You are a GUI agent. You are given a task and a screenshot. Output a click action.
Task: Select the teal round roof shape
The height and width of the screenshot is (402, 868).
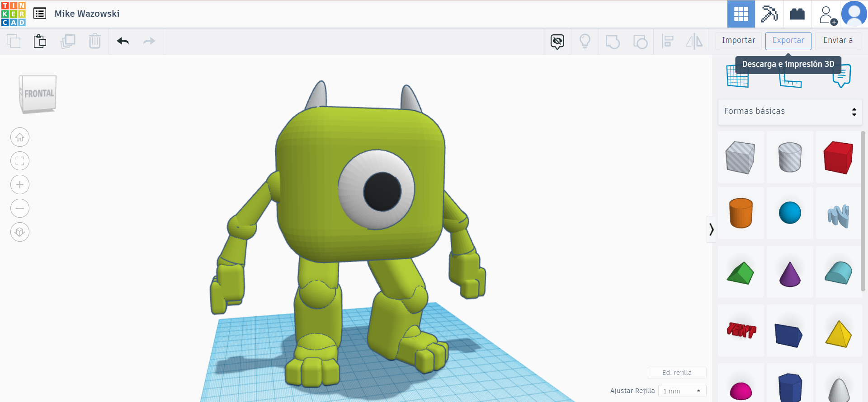click(x=839, y=272)
